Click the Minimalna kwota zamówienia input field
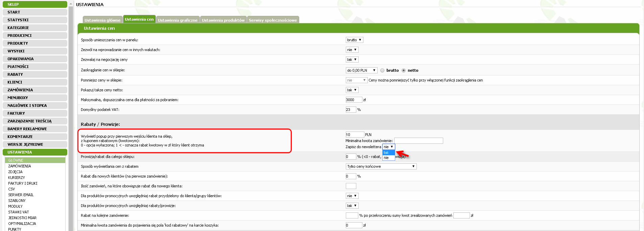Image resolution: width=644 pixels, height=231 pixels. (419, 141)
